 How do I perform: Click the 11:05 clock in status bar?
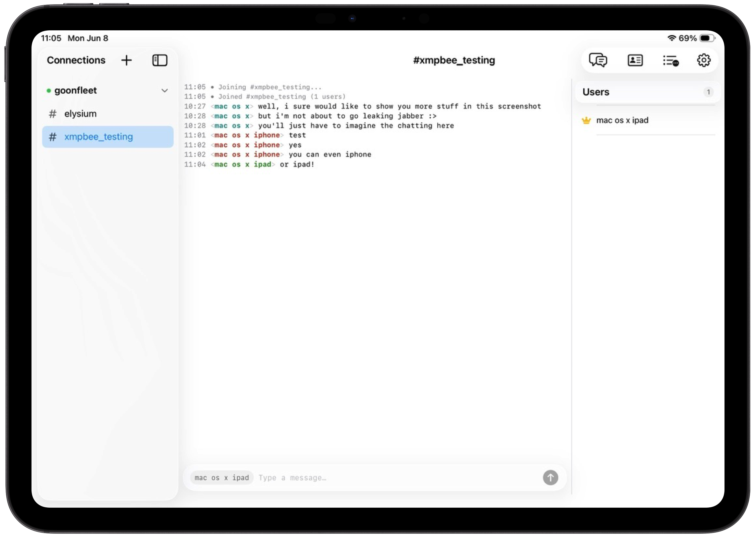[51, 38]
